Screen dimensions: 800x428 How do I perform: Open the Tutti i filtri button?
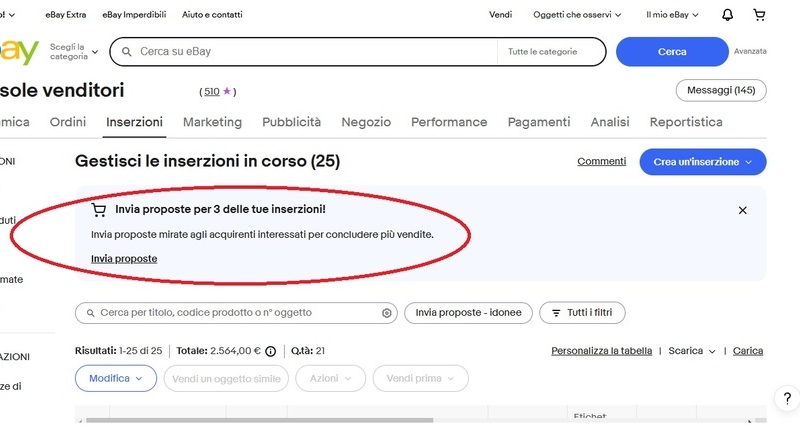[x=582, y=313]
